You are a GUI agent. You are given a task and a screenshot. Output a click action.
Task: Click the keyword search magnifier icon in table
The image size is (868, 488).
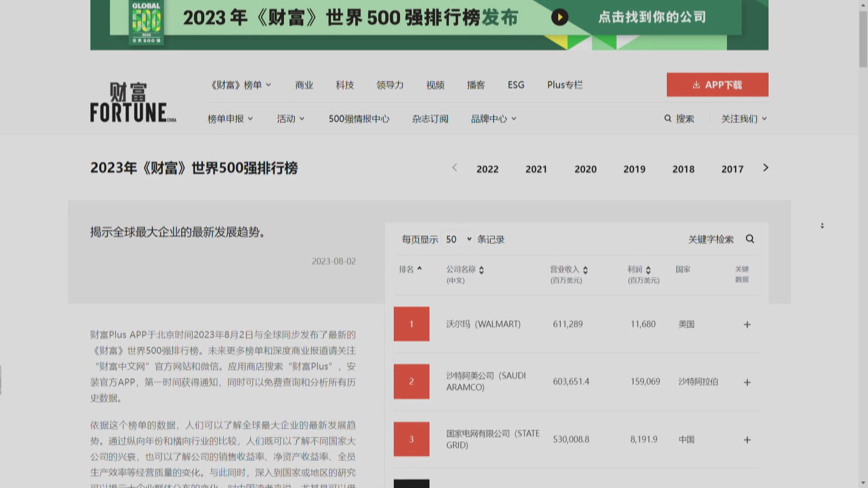tap(750, 239)
